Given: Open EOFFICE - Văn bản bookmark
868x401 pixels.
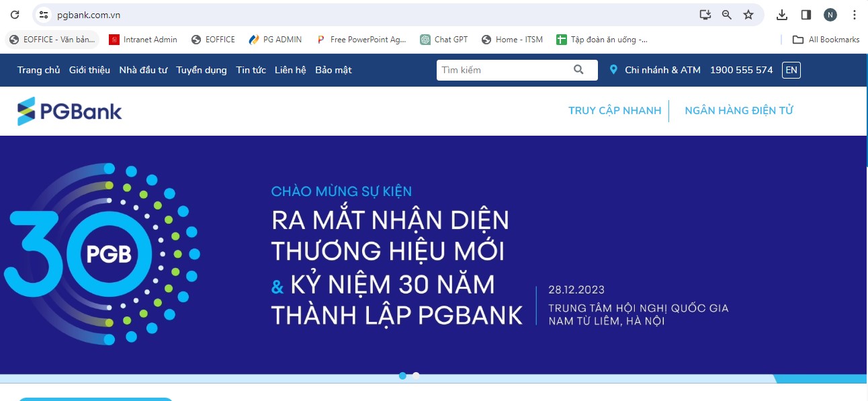Looking at the screenshot, I should coord(52,40).
